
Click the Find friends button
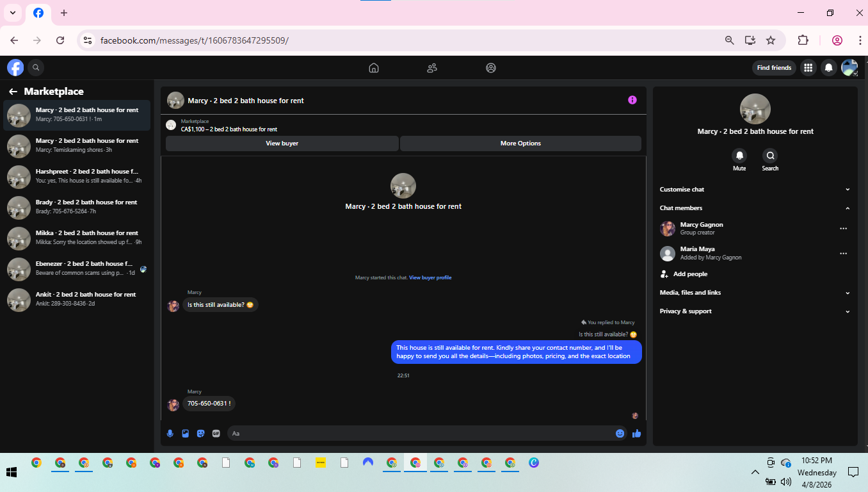coord(774,68)
